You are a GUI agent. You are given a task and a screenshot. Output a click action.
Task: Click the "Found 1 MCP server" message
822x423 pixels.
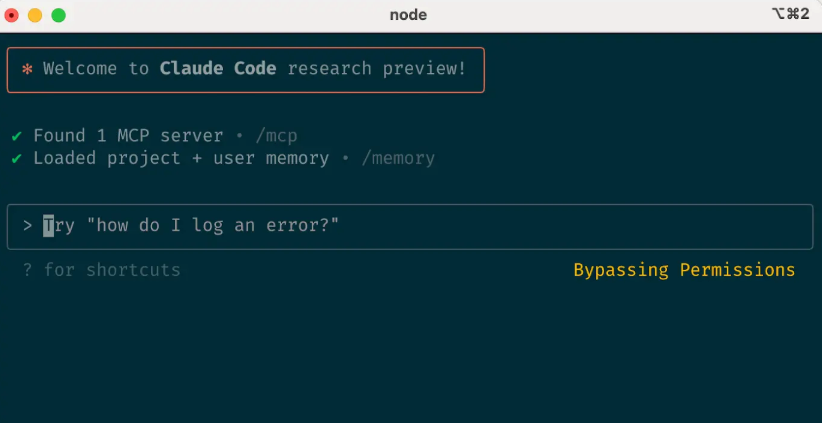click(128, 135)
